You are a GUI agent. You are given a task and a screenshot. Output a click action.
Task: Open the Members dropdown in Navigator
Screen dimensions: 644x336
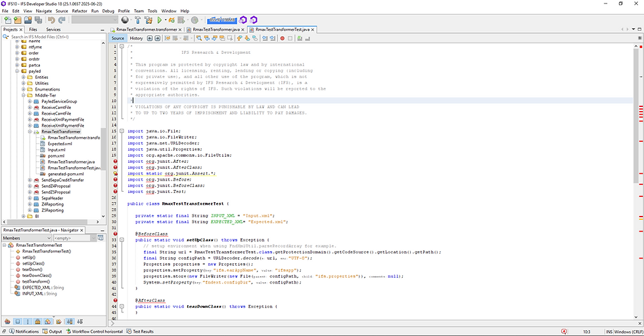[x=27, y=238]
